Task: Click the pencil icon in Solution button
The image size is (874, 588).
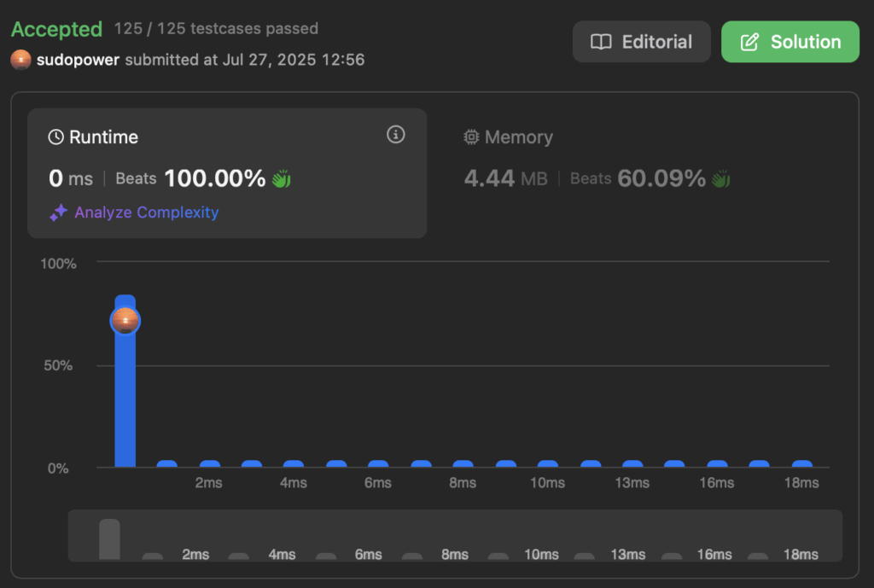Action: pos(749,42)
